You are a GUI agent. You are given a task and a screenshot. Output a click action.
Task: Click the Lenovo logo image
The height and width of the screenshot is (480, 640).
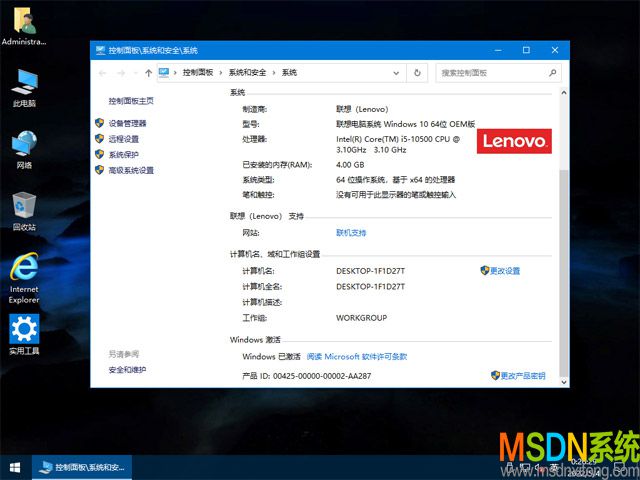point(514,141)
